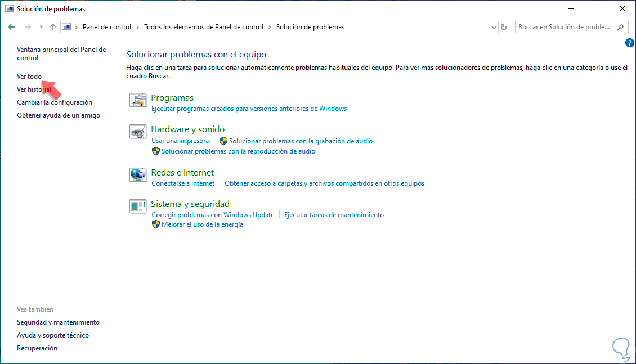Navigate to Todos los elementos de Panel de control
The width and height of the screenshot is (636, 364).
204,27
